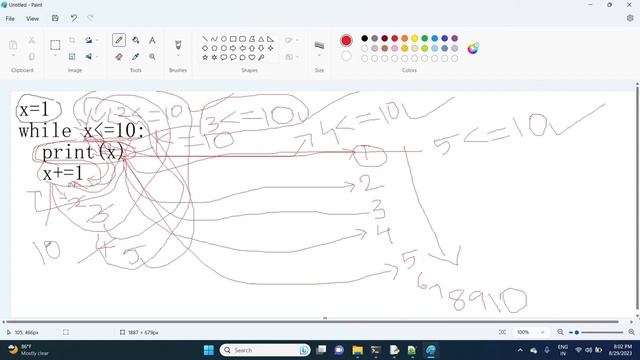Open the File menu
This screenshot has width=640, height=360.
(x=10, y=18)
